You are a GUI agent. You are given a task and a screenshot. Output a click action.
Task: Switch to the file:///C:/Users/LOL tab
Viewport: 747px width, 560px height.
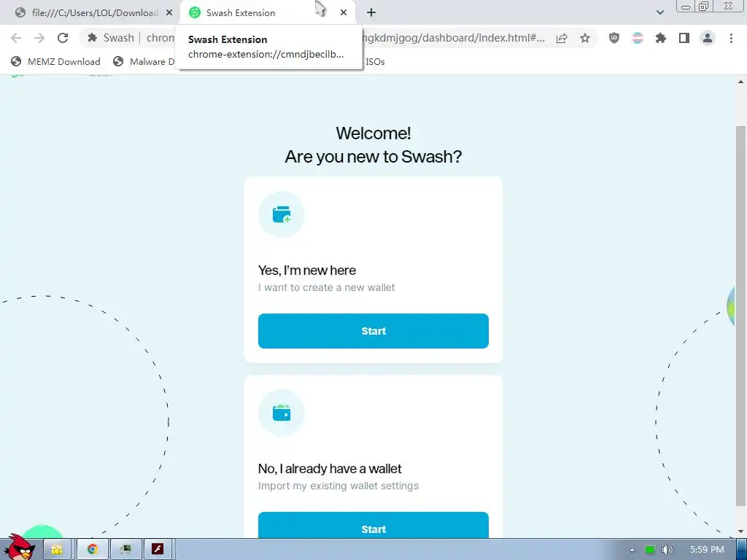94,13
